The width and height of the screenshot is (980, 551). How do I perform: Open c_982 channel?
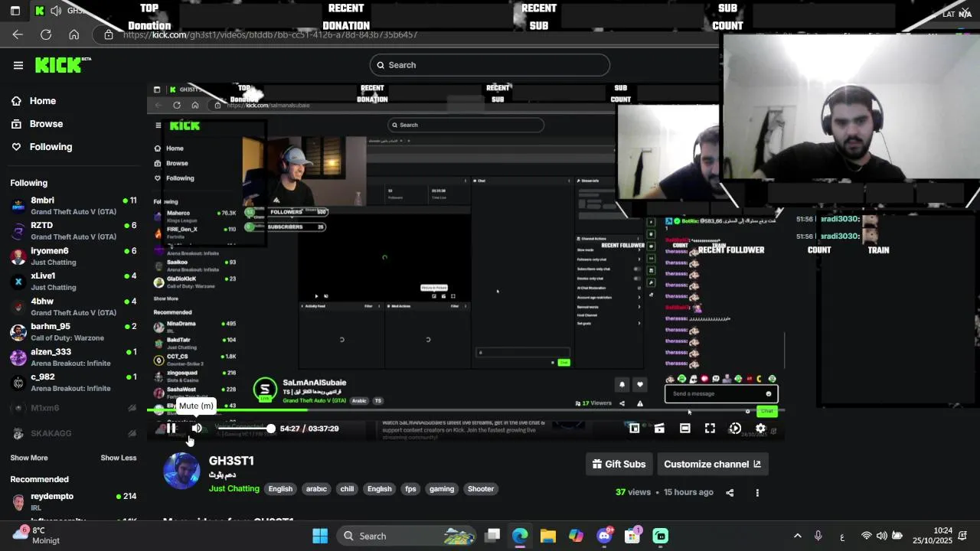(73, 383)
